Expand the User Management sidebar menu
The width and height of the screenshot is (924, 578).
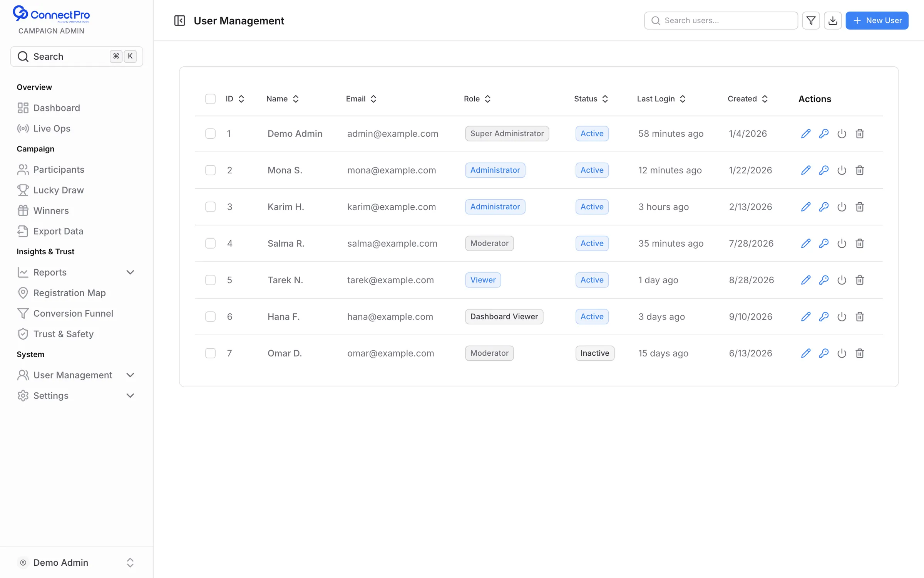(x=77, y=375)
